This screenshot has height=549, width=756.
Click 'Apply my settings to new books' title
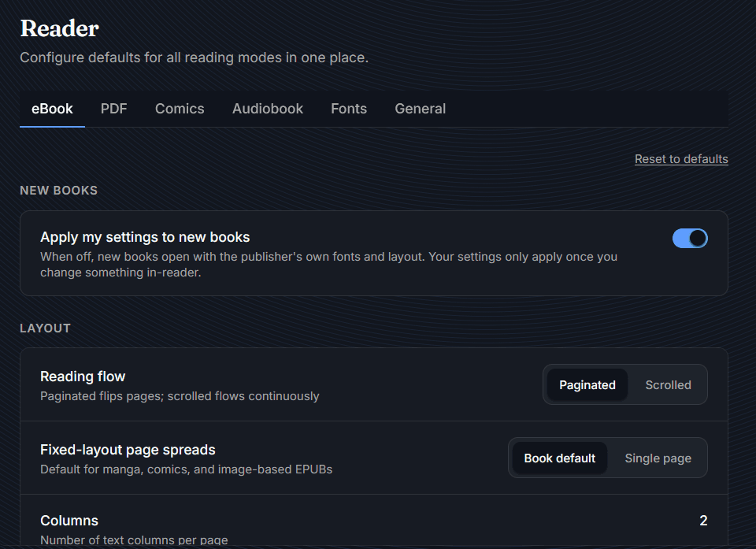click(x=145, y=237)
